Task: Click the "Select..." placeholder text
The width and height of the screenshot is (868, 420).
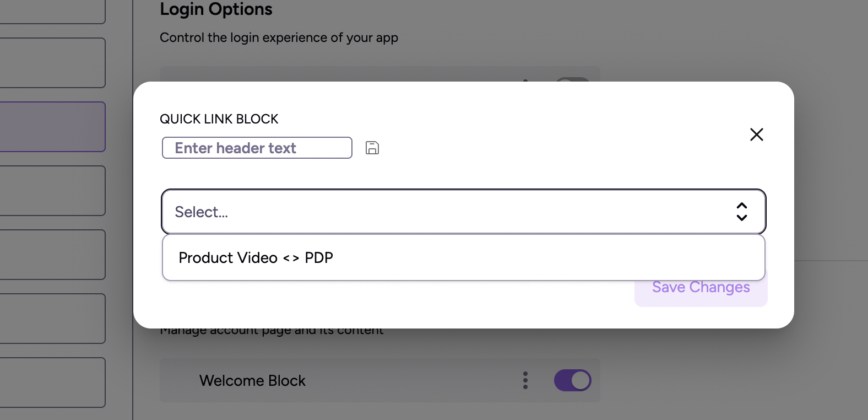Action: point(202,212)
